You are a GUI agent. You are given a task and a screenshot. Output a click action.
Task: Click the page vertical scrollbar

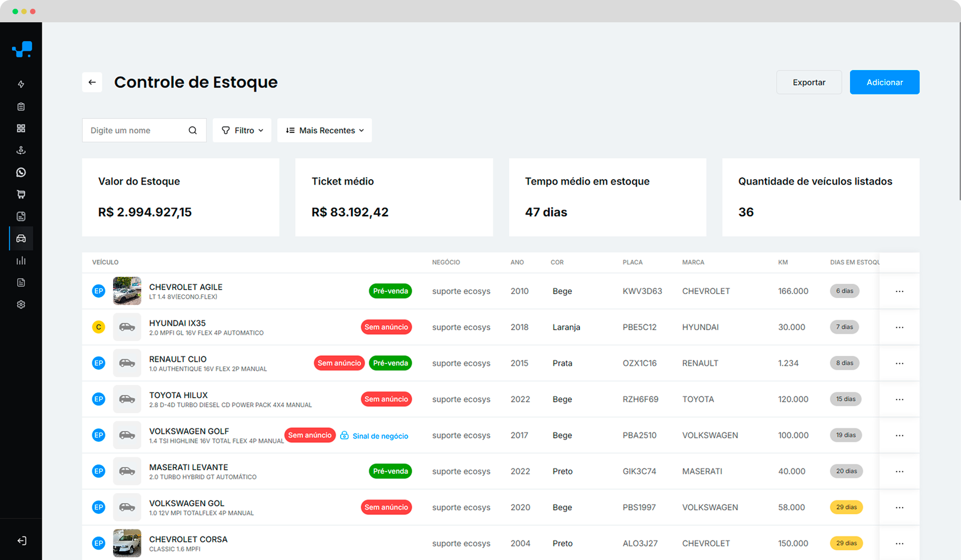point(959,111)
